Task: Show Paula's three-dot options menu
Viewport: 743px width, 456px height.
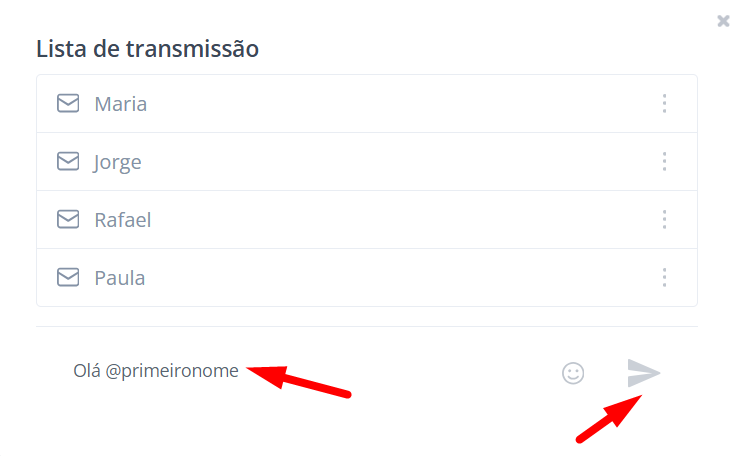Action: 664,277
